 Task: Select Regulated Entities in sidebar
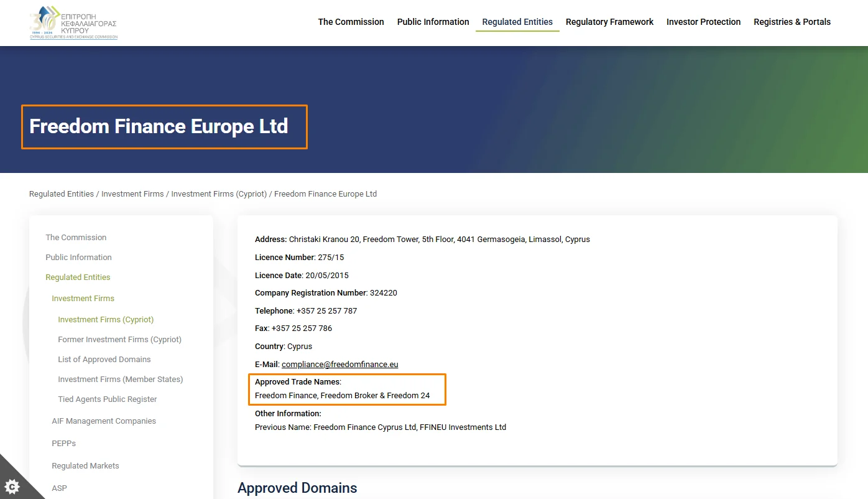tap(78, 277)
